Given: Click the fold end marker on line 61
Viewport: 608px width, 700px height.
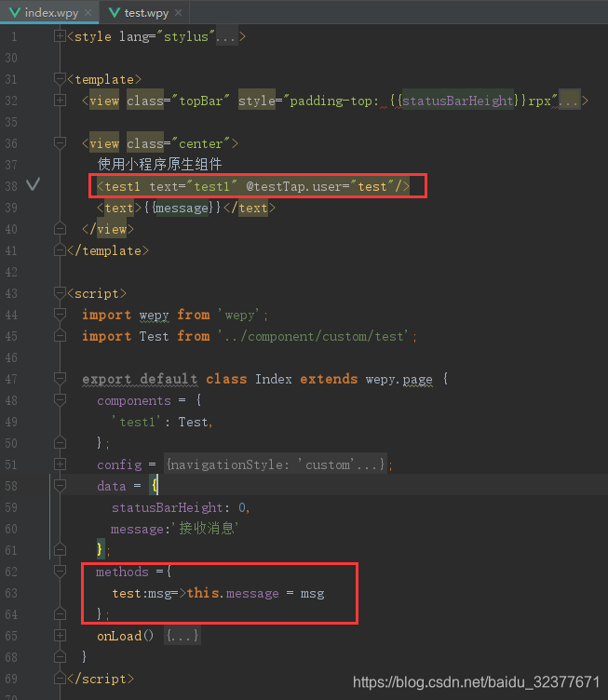Looking at the screenshot, I should click(60, 550).
